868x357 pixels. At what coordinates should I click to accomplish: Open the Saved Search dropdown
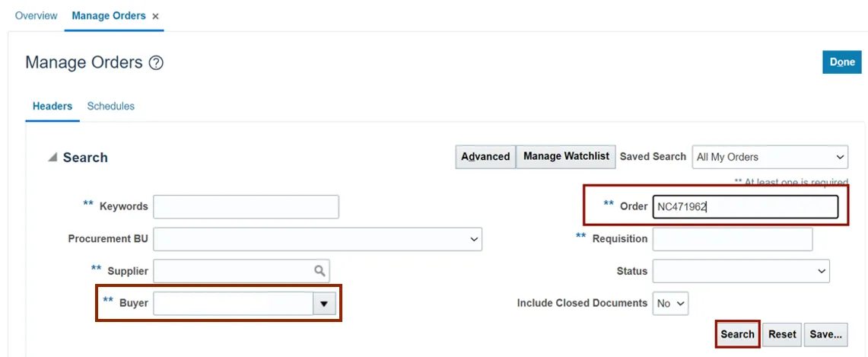click(840, 158)
